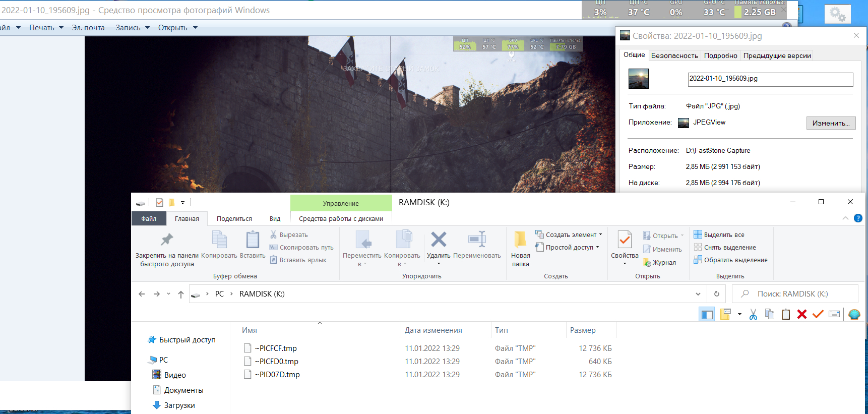Create a new folder with Новая папка
This screenshot has width=868, height=414.
click(x=521, y=249)
